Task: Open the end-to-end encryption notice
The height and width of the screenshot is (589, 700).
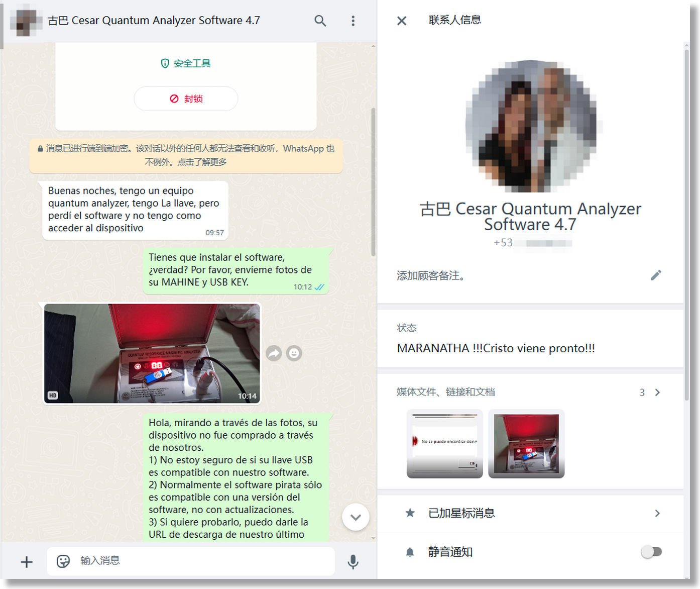Action: [x=186, y=155]
